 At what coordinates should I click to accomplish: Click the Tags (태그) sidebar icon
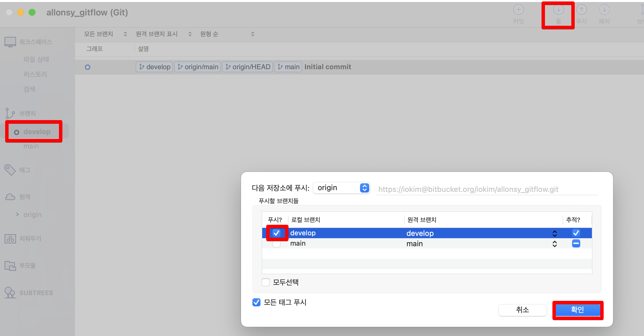(10, 170)
